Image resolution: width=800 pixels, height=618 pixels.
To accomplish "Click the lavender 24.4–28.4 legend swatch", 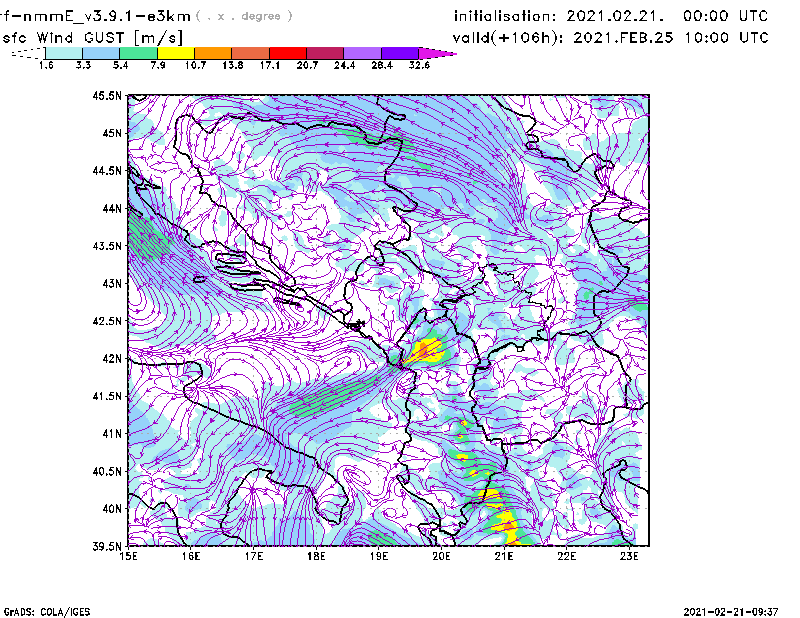I will click(363, 53).
